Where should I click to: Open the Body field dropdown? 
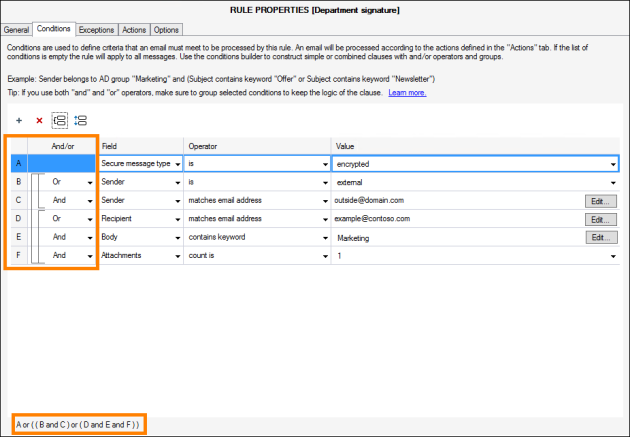pos(178,238)
